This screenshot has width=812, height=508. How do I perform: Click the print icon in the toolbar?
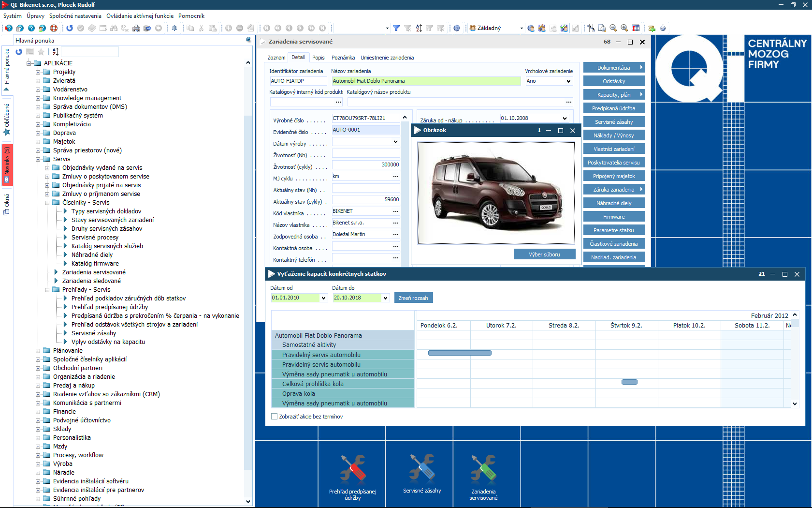click(x=136, y=28)
